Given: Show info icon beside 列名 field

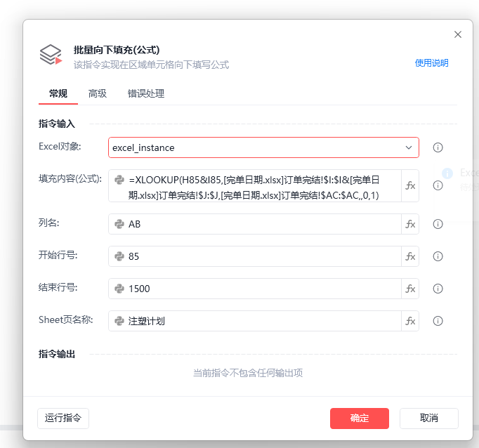Looking at the screenshot, I should coord(438,224).
